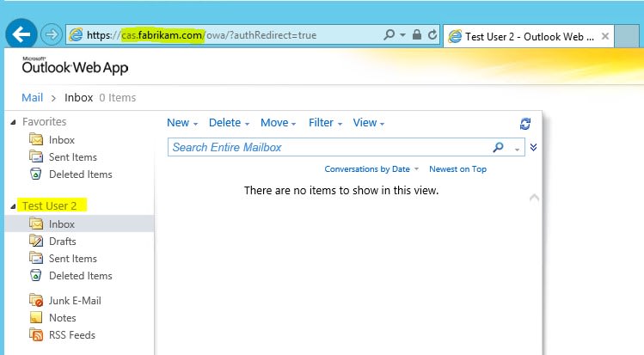Select the Test User 2 - Outlook Web browser tab
This screenshot has width=644, height=355.
coord(529,36)
